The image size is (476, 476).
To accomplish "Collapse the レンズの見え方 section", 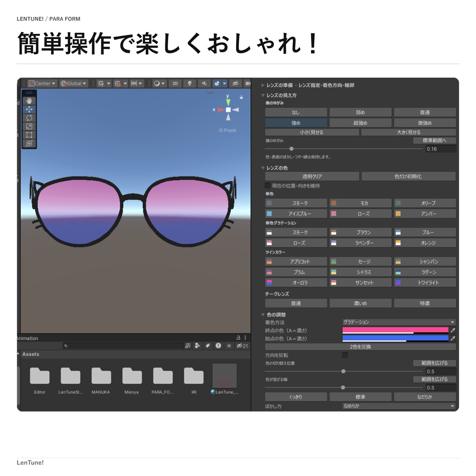I will click(x=263, y=95).
